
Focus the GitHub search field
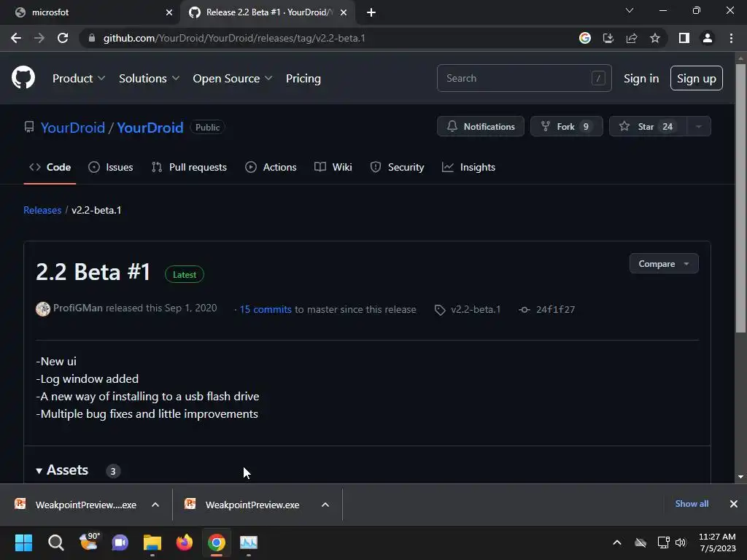click(524, 78)
